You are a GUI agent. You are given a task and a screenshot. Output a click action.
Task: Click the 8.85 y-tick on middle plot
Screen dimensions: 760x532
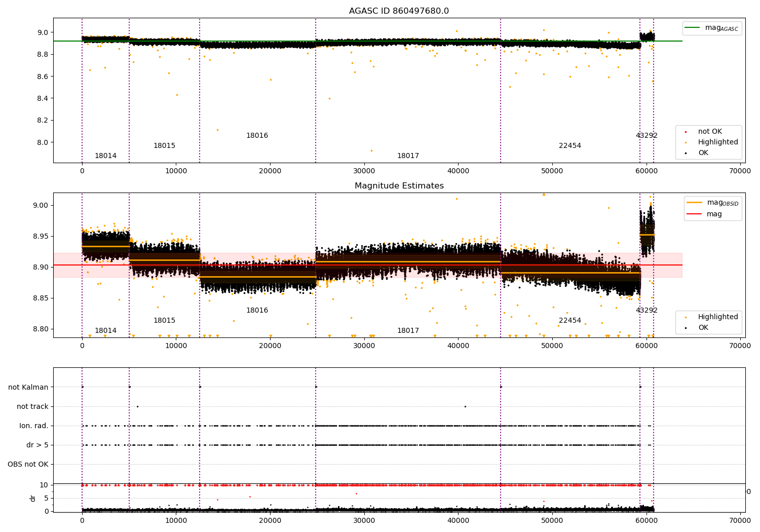point(41,298)
